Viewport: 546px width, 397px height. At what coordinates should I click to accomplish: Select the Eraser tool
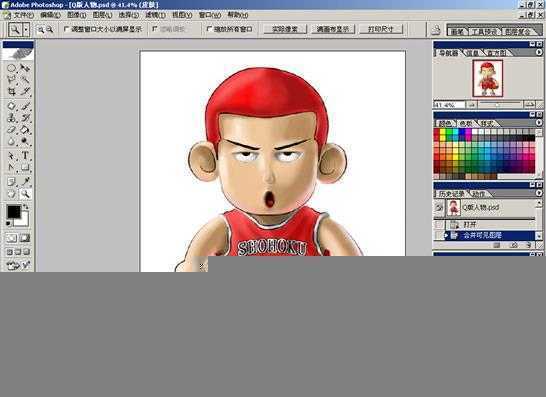11,130
